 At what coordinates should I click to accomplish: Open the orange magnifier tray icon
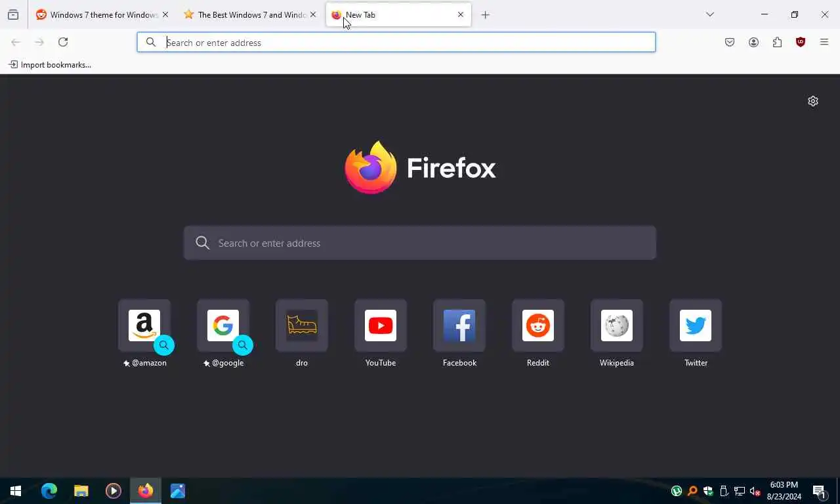pyautogui.click(x=692, y=491)
